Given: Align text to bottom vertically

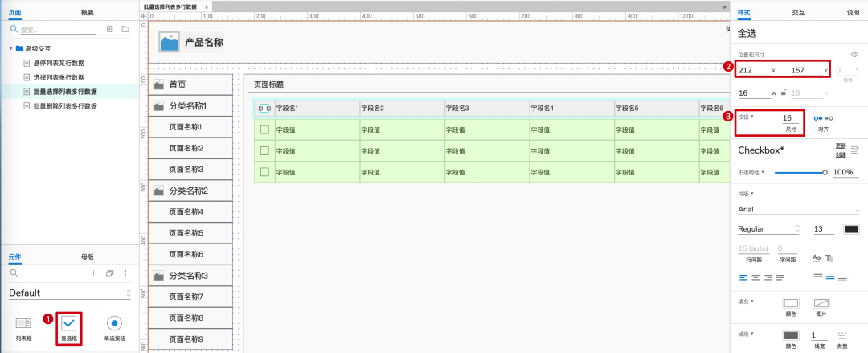Looking at the screenshot, I should 842,279.
